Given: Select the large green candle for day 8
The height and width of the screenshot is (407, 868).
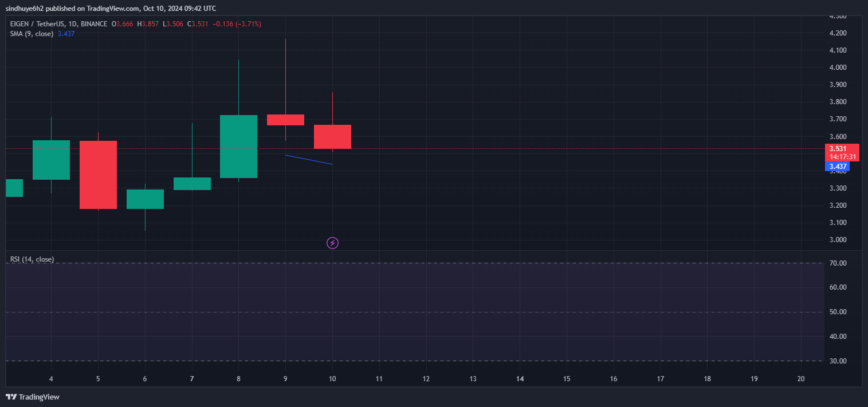Looking at the screenshot, I should [238, 147].
